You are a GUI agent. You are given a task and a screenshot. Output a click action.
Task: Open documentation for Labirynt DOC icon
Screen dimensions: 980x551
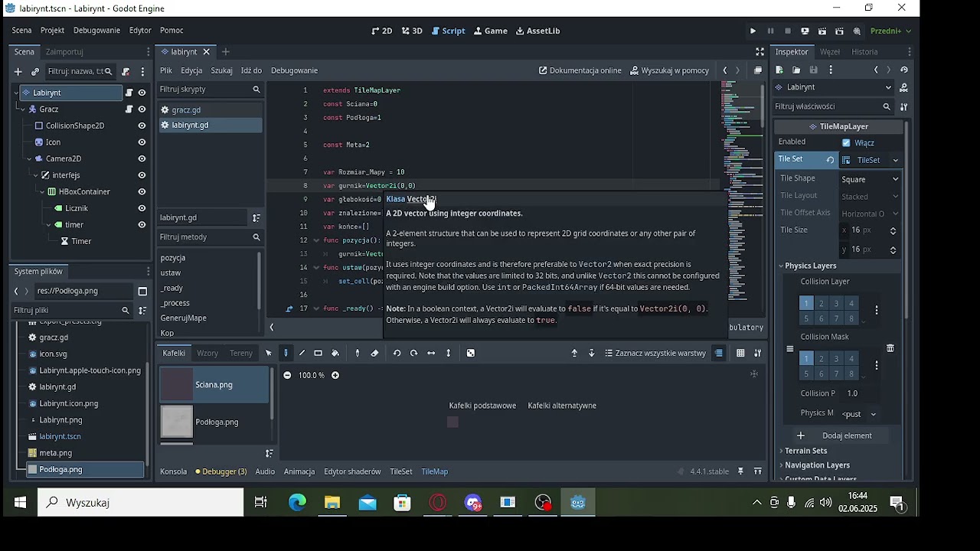[x=904, y=87]
